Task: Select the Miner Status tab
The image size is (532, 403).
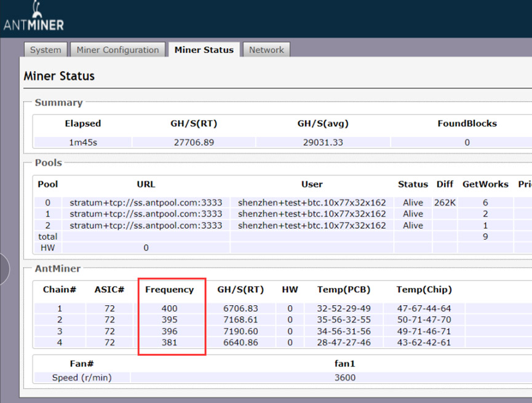Action: pyautogui.click(x=204, y=50)
